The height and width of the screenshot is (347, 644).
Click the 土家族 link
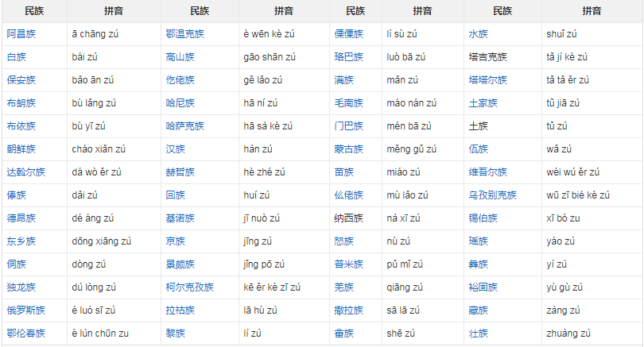pos(483,103)
